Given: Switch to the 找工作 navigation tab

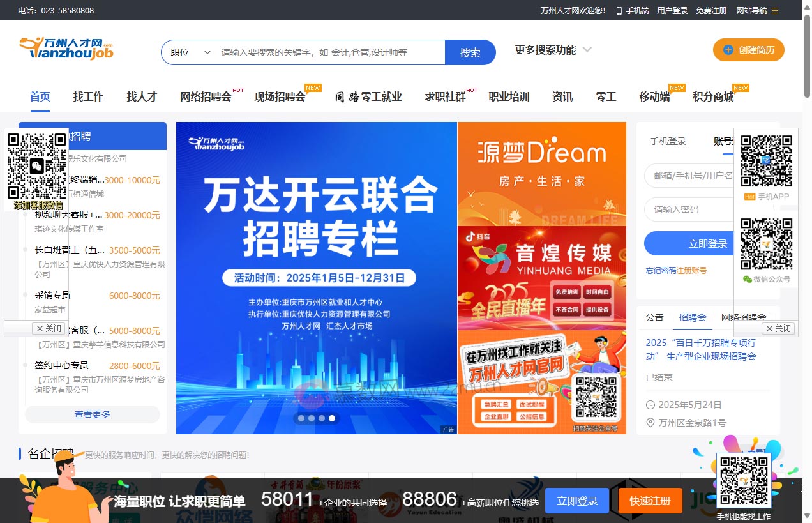Looking at the screenshot, I should [88, 96].
